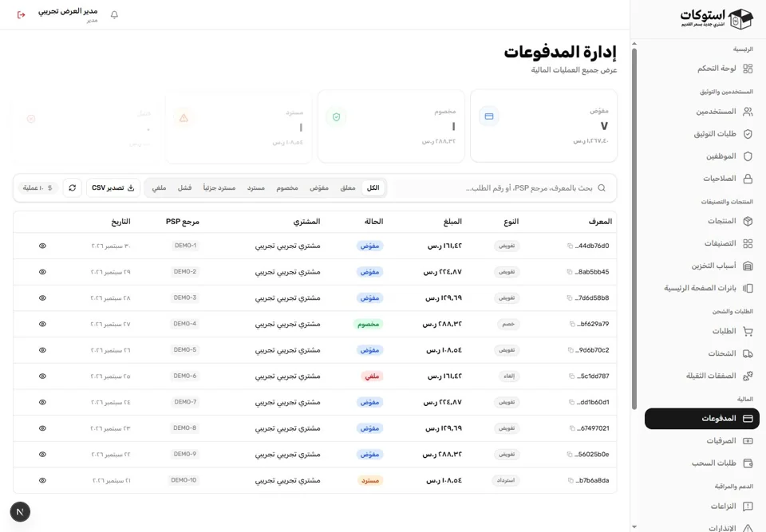View details eye icon for DEMO-8
This screenshot has height=532, width=766.
coord(42,428)
